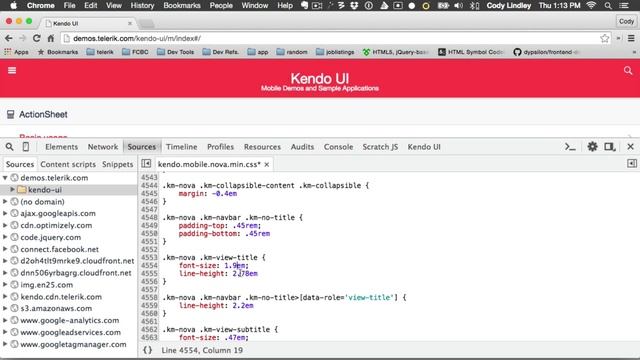Expand the demos.telerik.com tree node
640x360 pixels.
(x=5, y=178)
